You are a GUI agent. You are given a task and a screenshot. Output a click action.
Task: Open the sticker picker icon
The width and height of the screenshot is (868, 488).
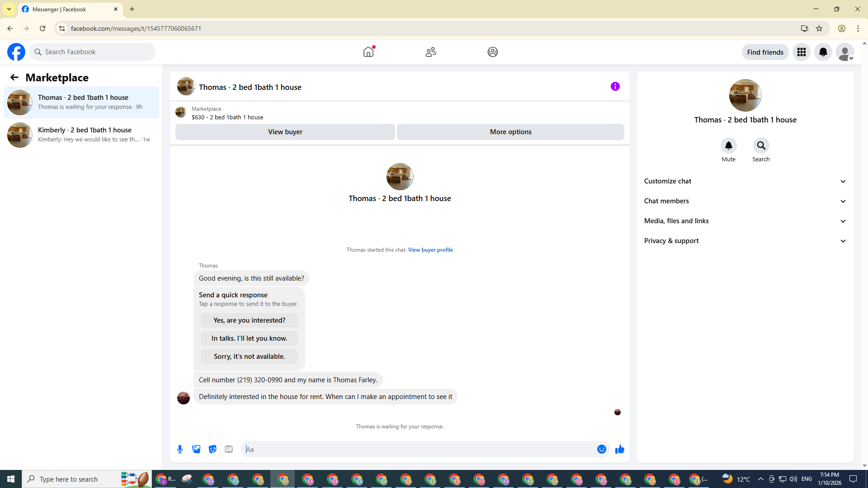click(212, 449)
